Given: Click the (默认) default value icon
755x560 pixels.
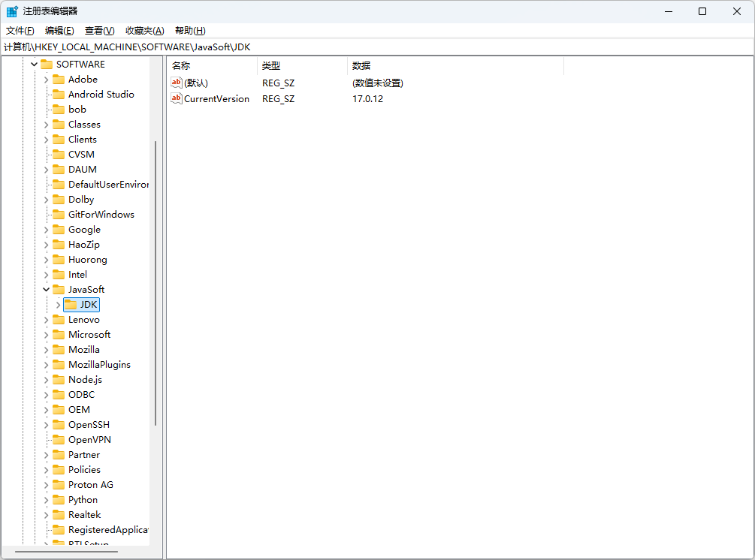Looking at the screenshot, I should click(x=177, y=83).
